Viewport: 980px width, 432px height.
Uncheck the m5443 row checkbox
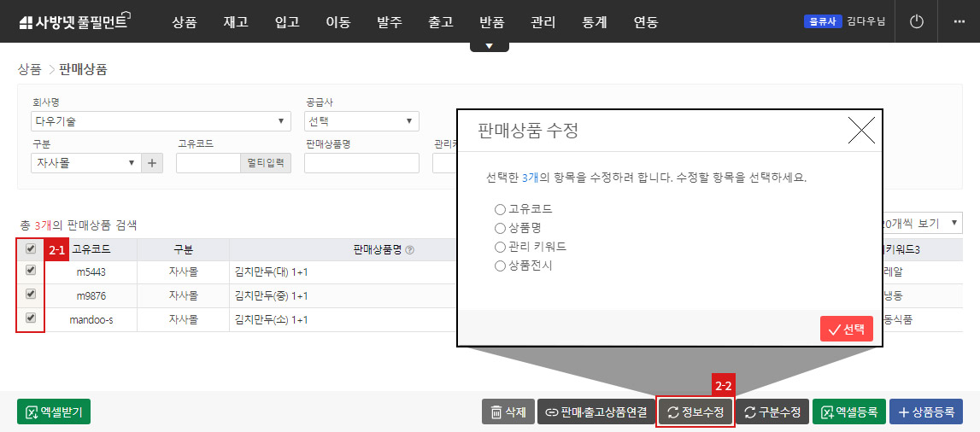(31, 271)
